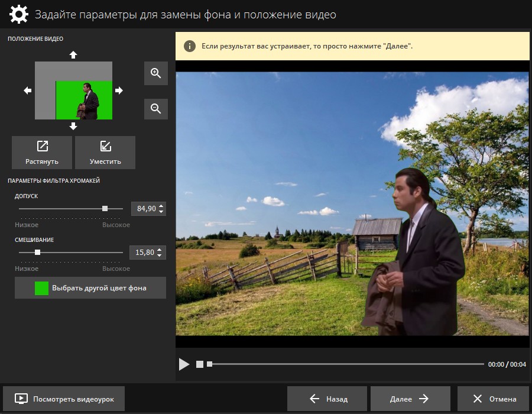532x414 pixels.
Task: Click the Растянуть (stretch) button
Action: 42,153
